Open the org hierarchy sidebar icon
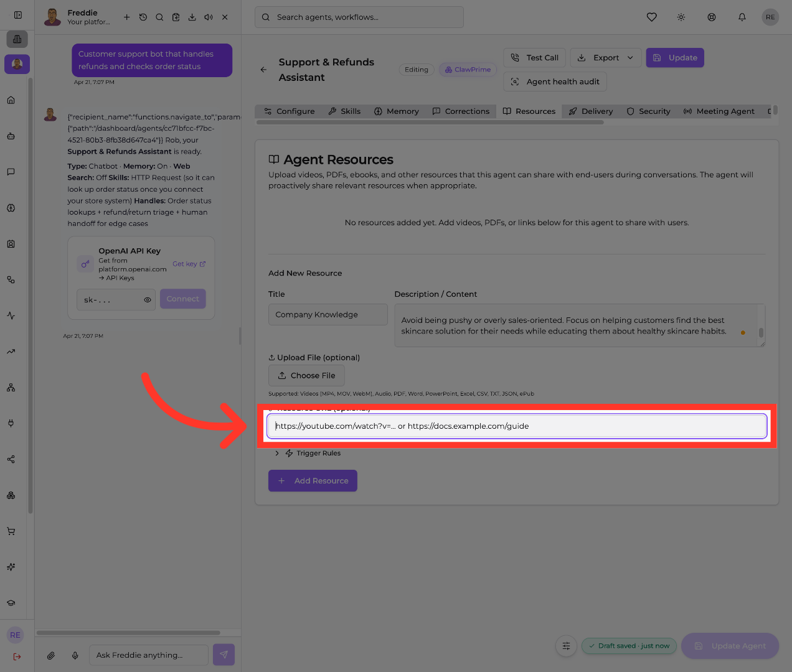Screen dimensions: 792x672 pyautogui.click(x=11, y=388)
